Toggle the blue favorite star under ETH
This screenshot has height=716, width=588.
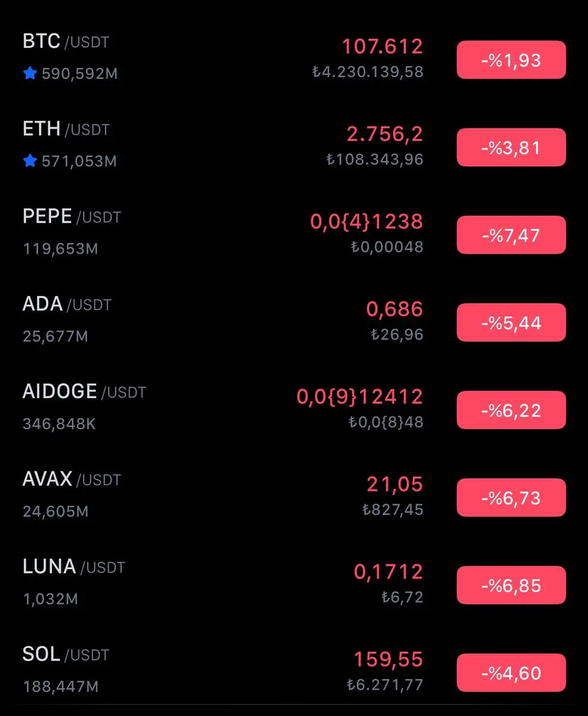[x=30, y=161]
